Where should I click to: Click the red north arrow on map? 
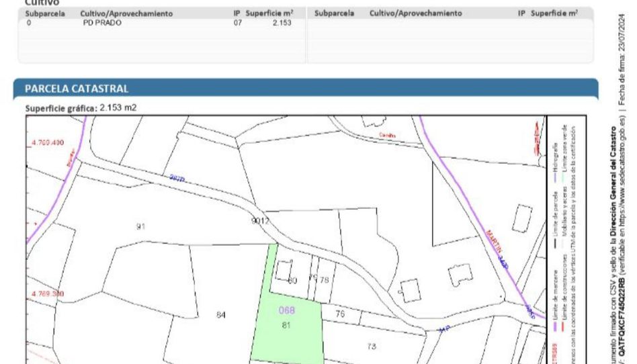[x=536, y=138]
